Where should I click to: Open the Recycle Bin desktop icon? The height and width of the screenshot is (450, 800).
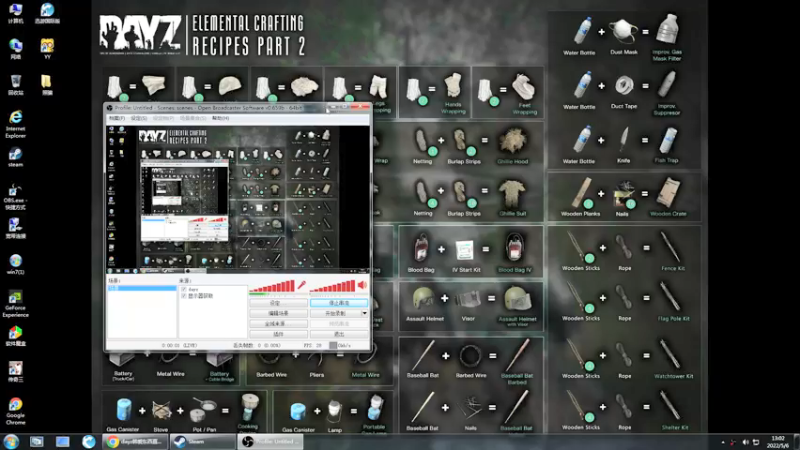(15, 85)
